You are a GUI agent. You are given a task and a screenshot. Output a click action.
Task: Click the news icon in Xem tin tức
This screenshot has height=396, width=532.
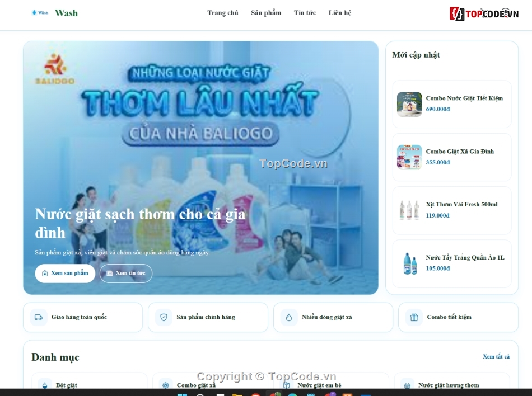click(110, 274)
